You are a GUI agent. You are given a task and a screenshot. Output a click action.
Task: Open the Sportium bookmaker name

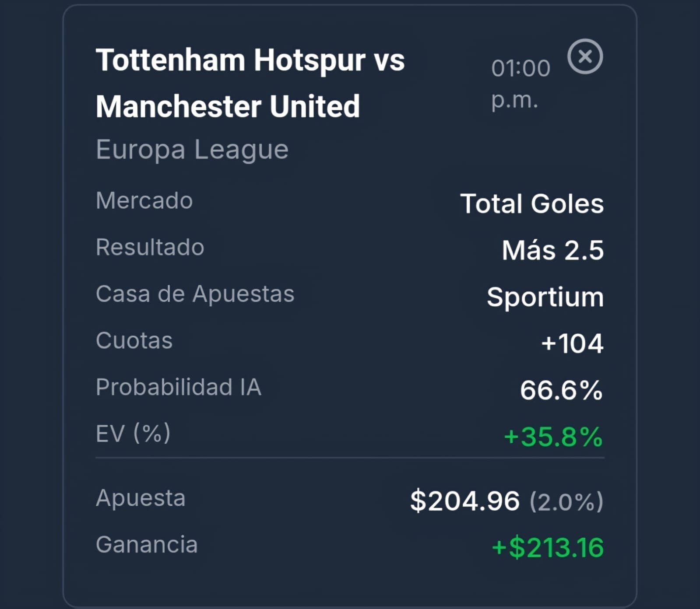[545, 298]
